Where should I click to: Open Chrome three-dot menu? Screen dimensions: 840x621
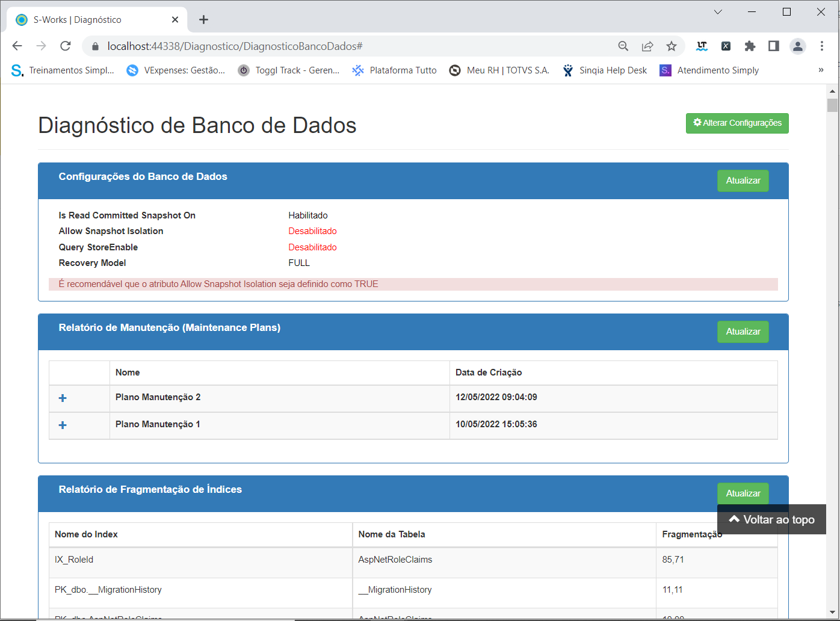tap(822, 46)
